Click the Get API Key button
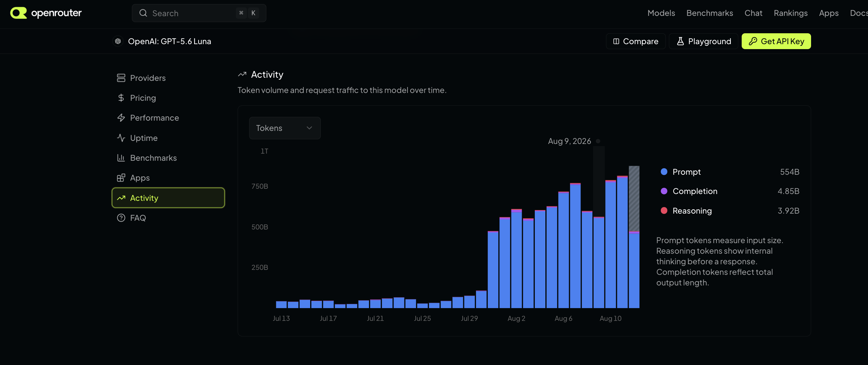 pyautogui.click(x=776, y=41)
